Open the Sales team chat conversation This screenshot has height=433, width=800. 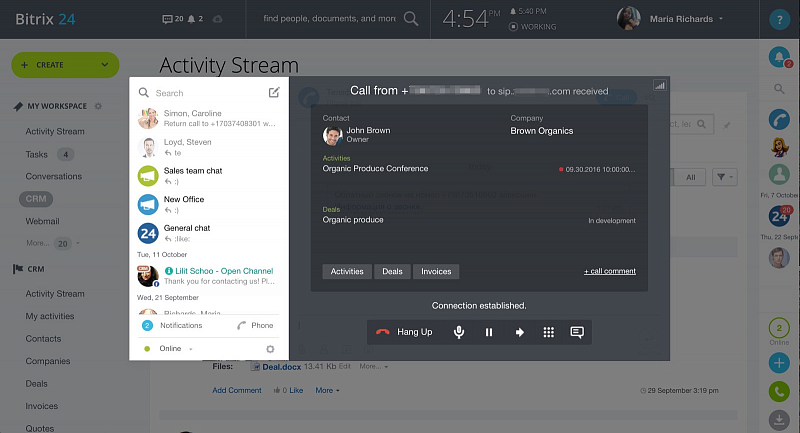pyautogui.click(x=209, y=175)
